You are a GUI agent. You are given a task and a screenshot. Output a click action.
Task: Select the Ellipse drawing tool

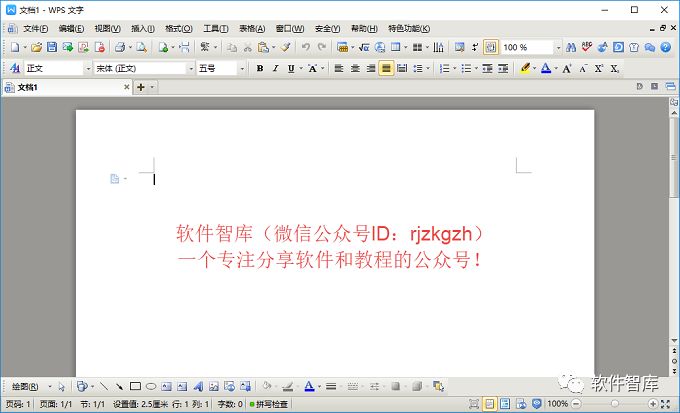151,386
